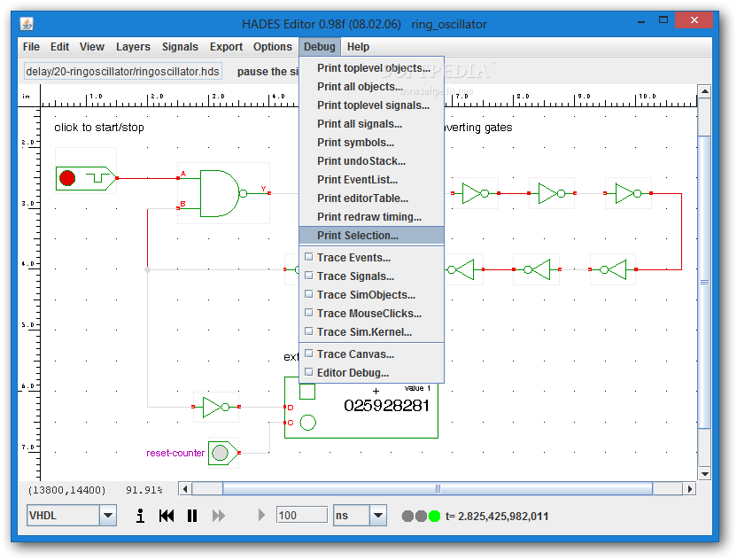Viewport: 737px width, 560px height.
Task: Click vertical scrollbar down arrow
Action: (704, 474)
